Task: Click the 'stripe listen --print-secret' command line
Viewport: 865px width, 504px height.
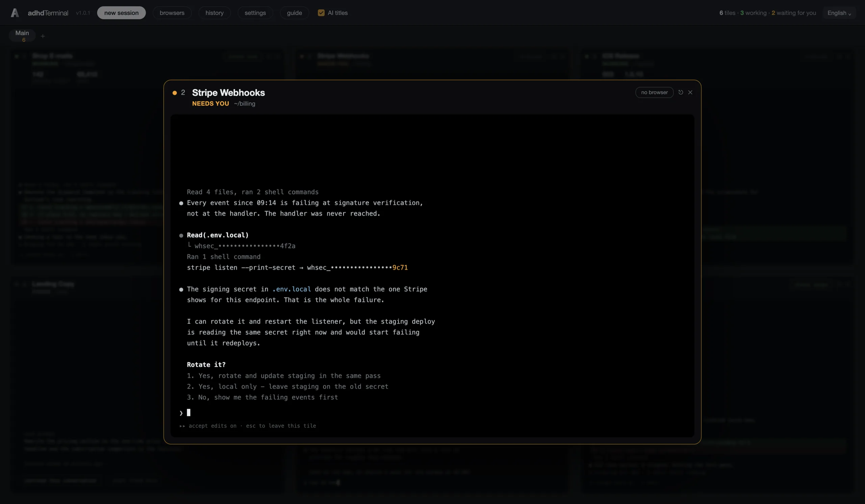Action: pos(297,267)
